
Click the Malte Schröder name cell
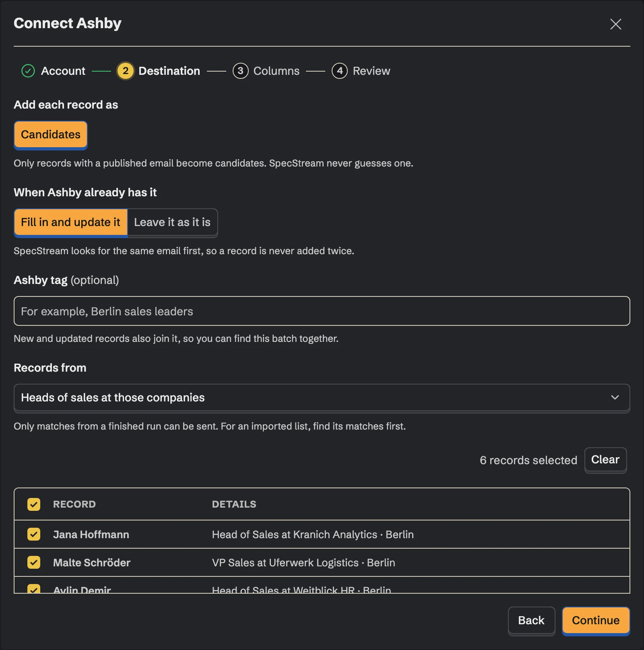(92, 562)
